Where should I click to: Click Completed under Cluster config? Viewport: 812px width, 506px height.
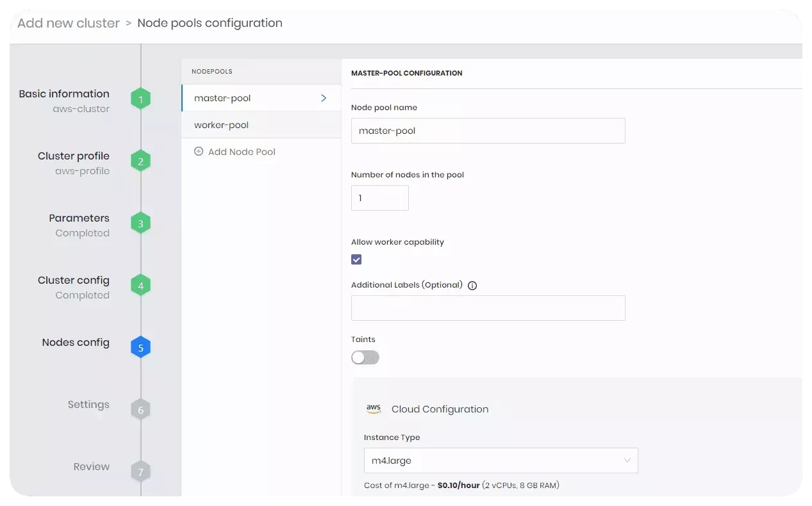point(82,295)
